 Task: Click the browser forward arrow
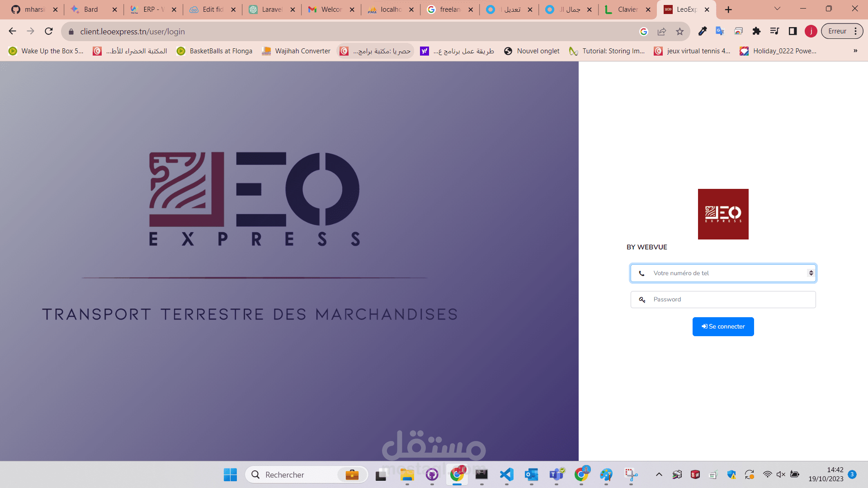tap(30, 31)
